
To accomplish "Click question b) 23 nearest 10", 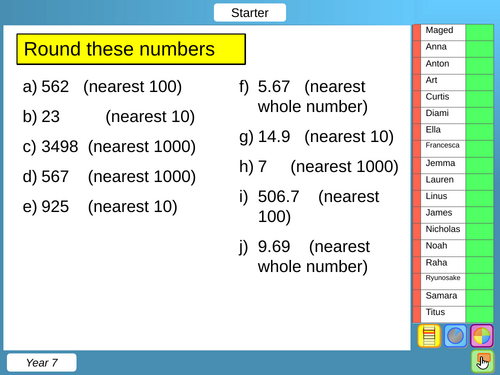I will (109, 117).
